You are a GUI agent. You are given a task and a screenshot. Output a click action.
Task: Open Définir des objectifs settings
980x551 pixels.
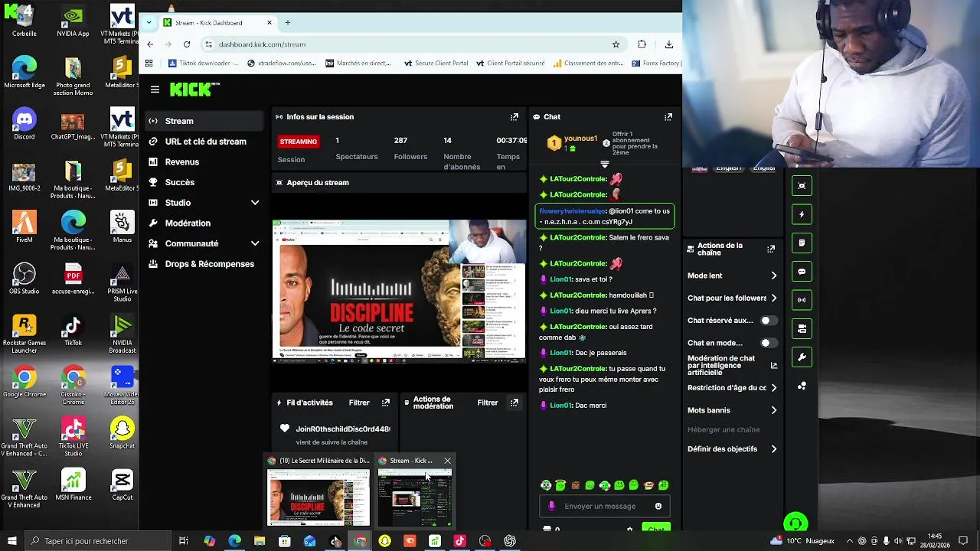click(x=732, y=449)
